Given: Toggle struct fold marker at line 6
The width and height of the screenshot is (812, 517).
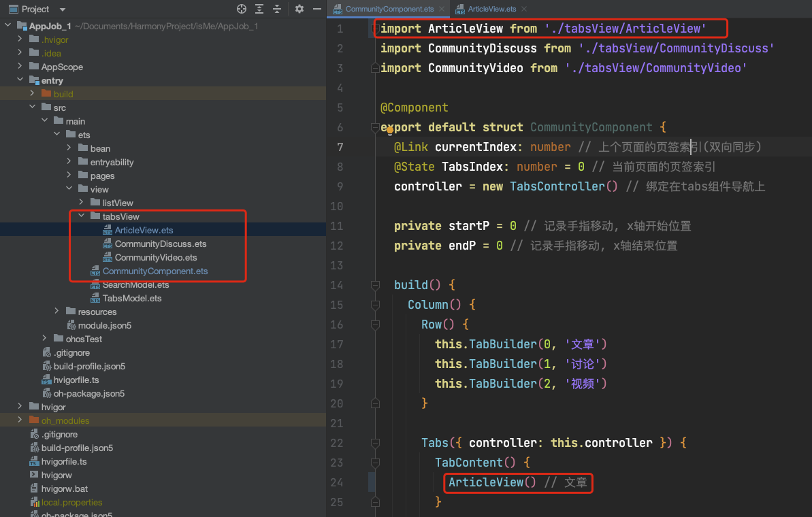Looking at the screenshot, I should (375, 127).
